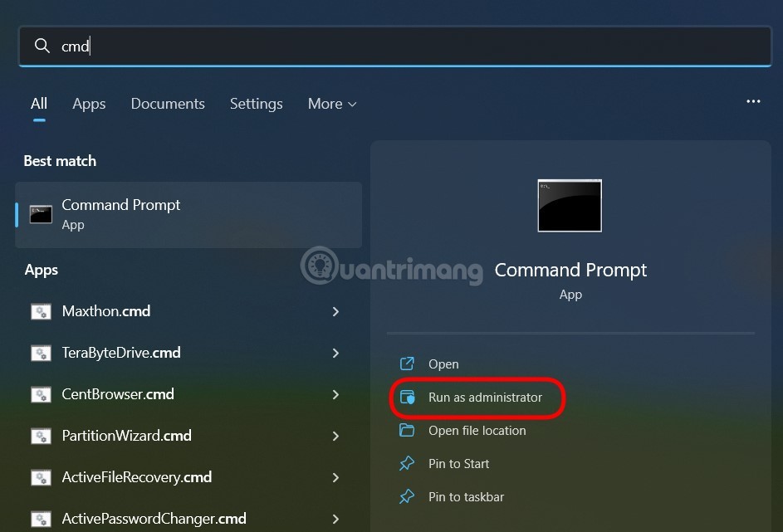Click the ActivePasswordChanger.cmd file icon
The image size is (783, 532).
(x=41, y=519)
